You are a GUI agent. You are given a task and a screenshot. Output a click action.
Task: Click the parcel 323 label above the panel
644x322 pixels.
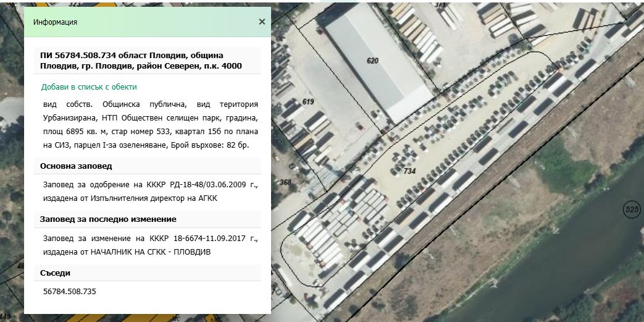coord(75,4)
